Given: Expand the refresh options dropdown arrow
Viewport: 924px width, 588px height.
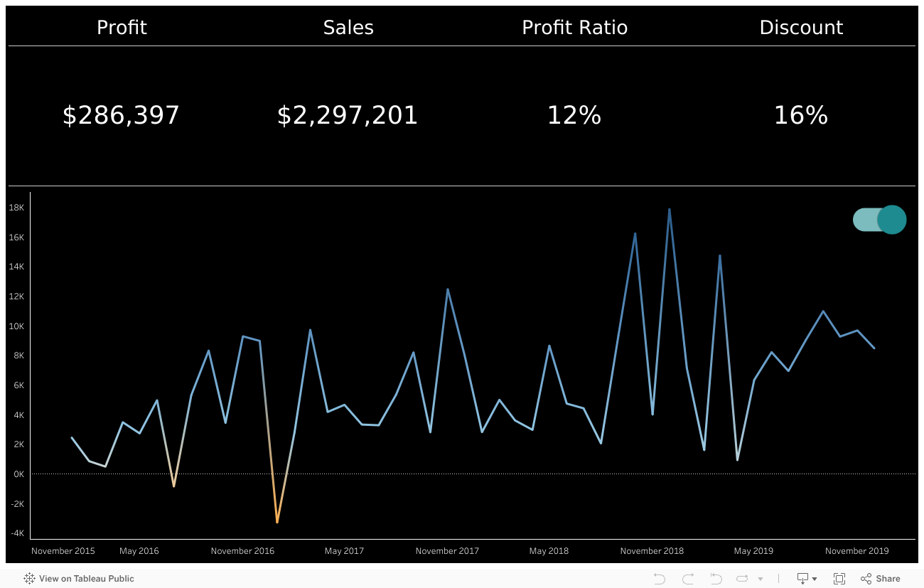Looking at the screenshot, I should pyautogui.click(x=761, y=579).
